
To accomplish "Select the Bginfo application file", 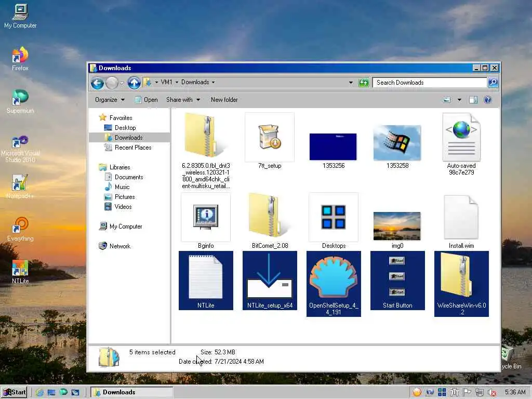I will coord(206,221).
